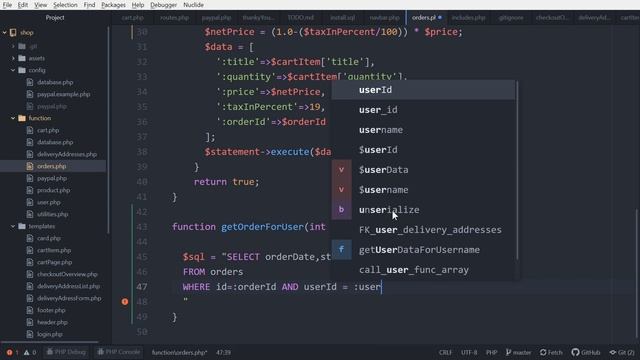Switch to the navbar.php tab

tap(384, 18)
